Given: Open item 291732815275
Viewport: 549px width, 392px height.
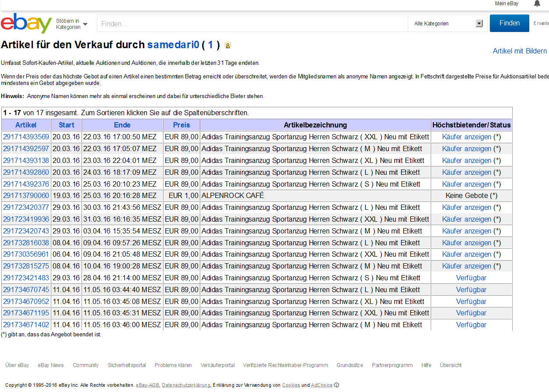Looking at the screenshot, I should click(x=26, y=266).
